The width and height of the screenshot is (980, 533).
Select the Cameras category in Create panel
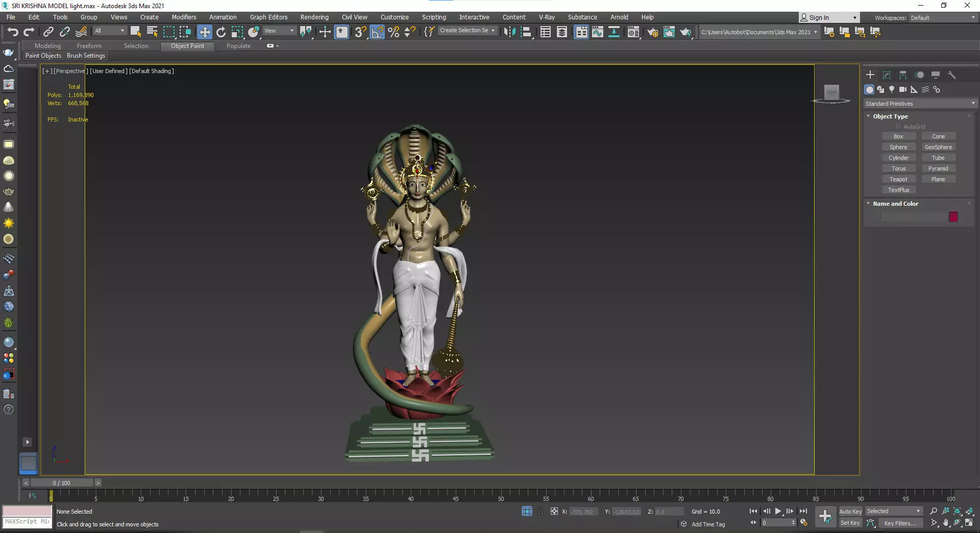tap(903, 89)
